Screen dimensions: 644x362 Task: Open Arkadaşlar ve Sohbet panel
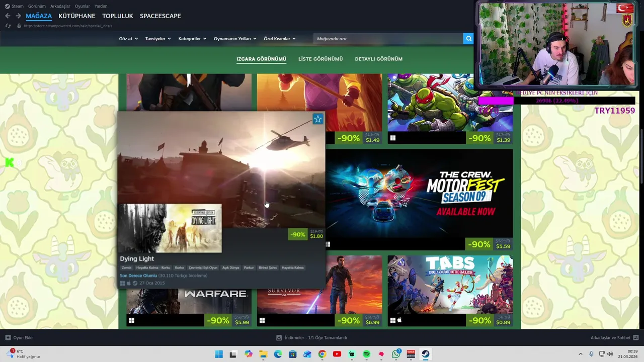pos(614,337)
